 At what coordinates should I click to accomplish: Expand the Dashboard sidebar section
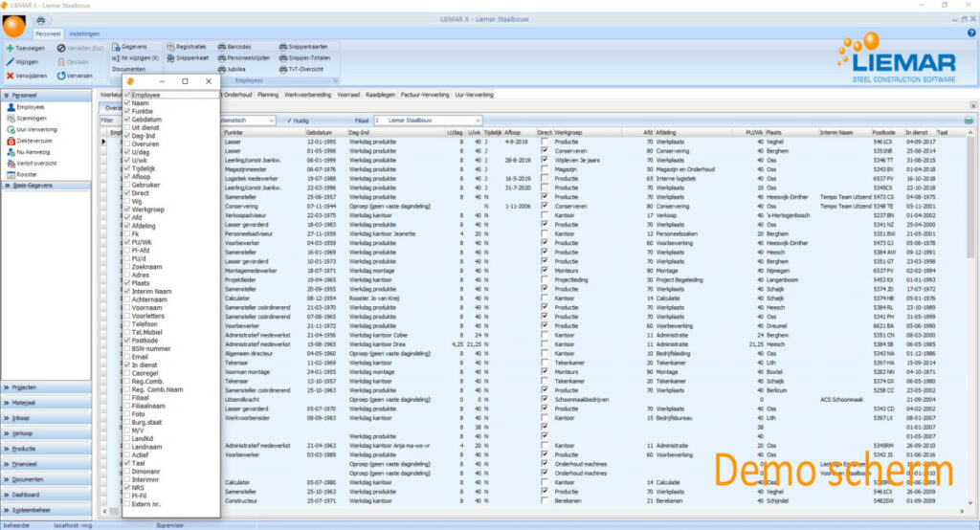[x=46, y=495]
